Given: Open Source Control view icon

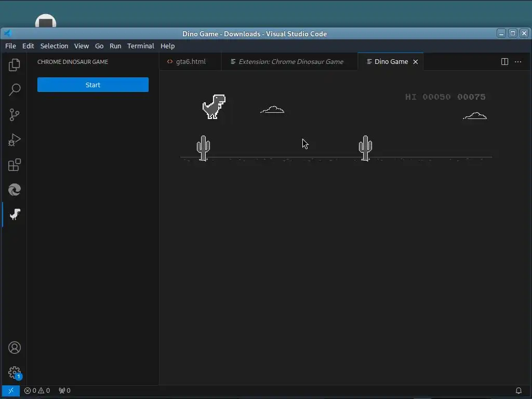Looking at the screenshot, I should point(14,115).
